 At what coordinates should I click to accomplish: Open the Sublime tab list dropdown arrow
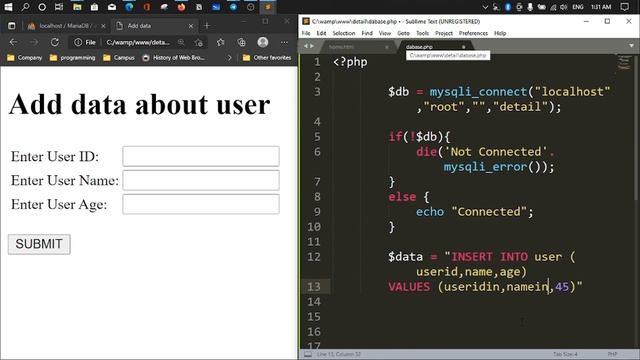631,46
